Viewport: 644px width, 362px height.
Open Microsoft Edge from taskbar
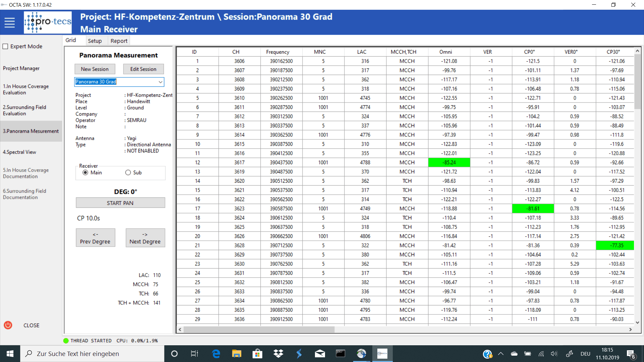point(216,354)
